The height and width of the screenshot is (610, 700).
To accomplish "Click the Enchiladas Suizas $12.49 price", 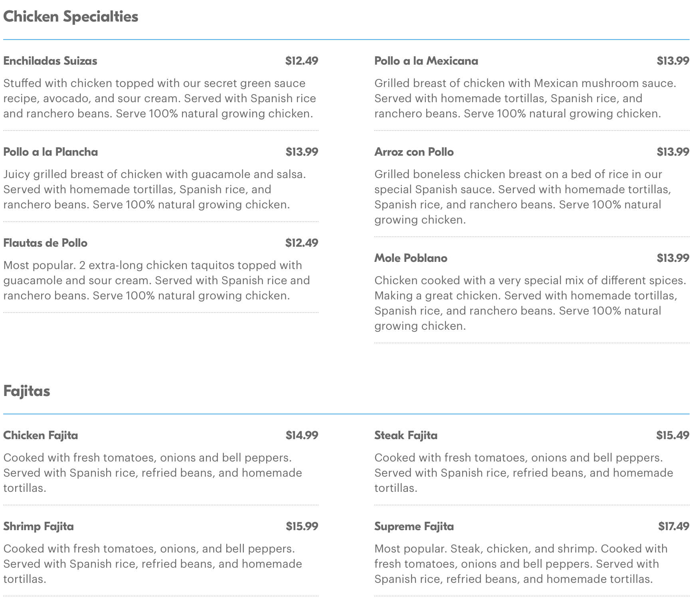I will click(302, 61).
